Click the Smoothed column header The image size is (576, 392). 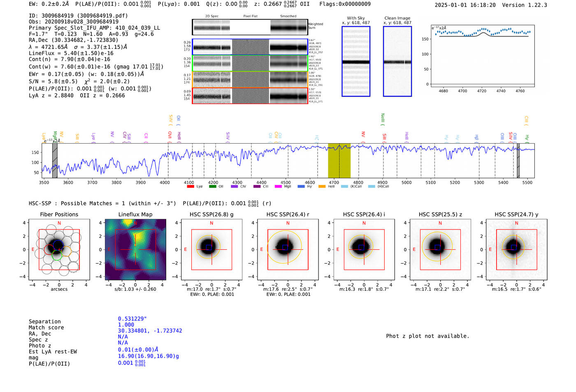[288, 16]
